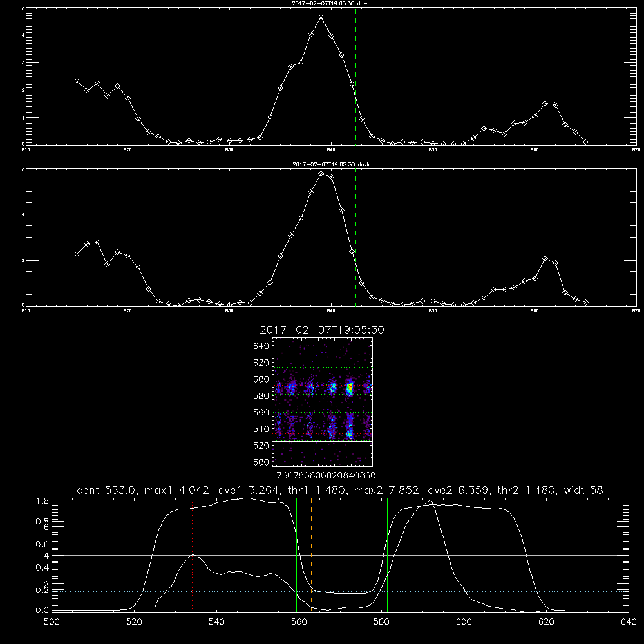This screenshot has width=644, height=644.
Task: Click the 580 label on bottom plot x-axis
Action: pos(381,622)
